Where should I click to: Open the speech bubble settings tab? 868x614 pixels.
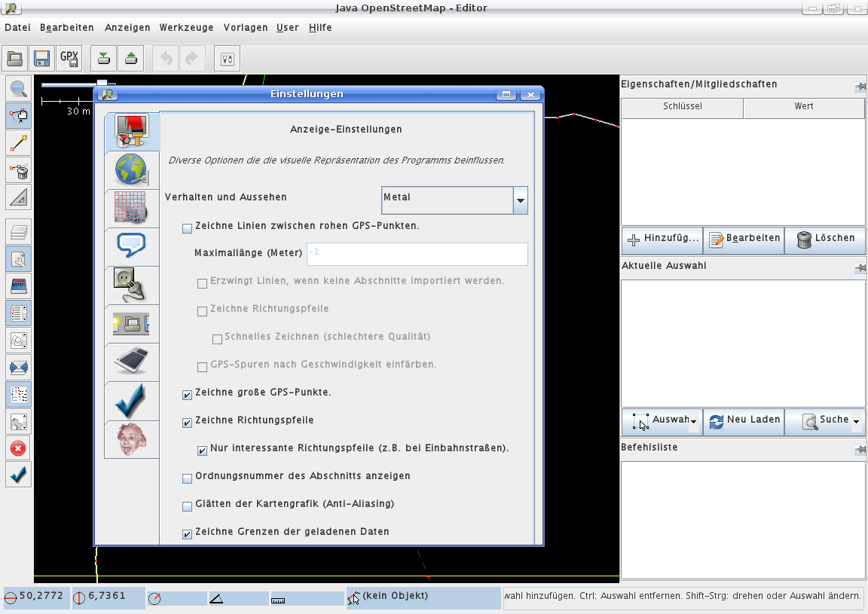pos(132,247)
